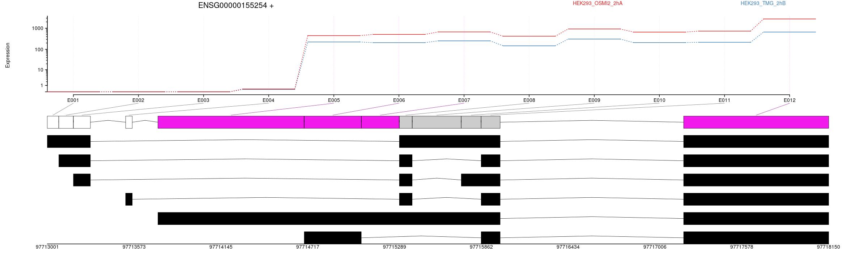Click genomic coordinate 97717006
The width and height of the screenshot is (868, 253).
[655, 247]
